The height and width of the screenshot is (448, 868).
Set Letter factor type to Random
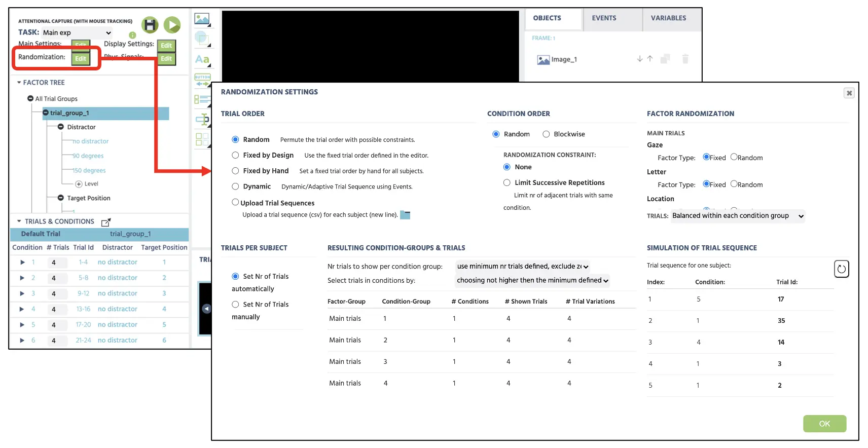pos(734,184)
